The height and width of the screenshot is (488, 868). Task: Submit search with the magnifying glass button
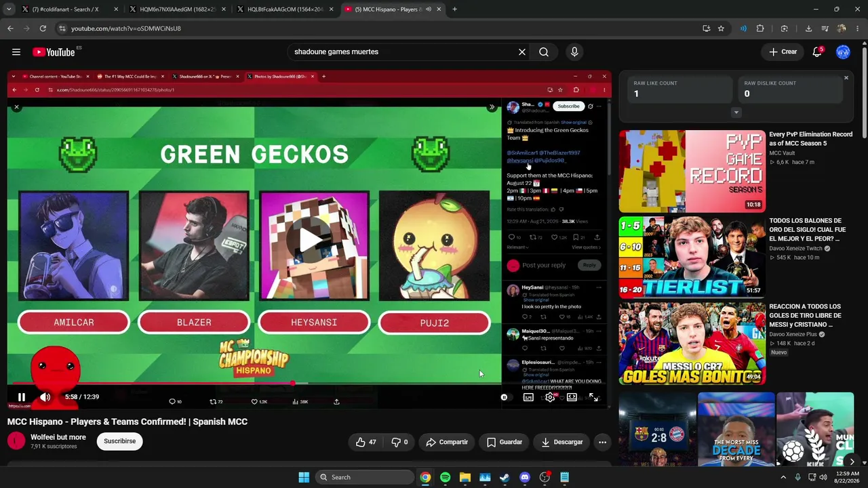point(544,52)
